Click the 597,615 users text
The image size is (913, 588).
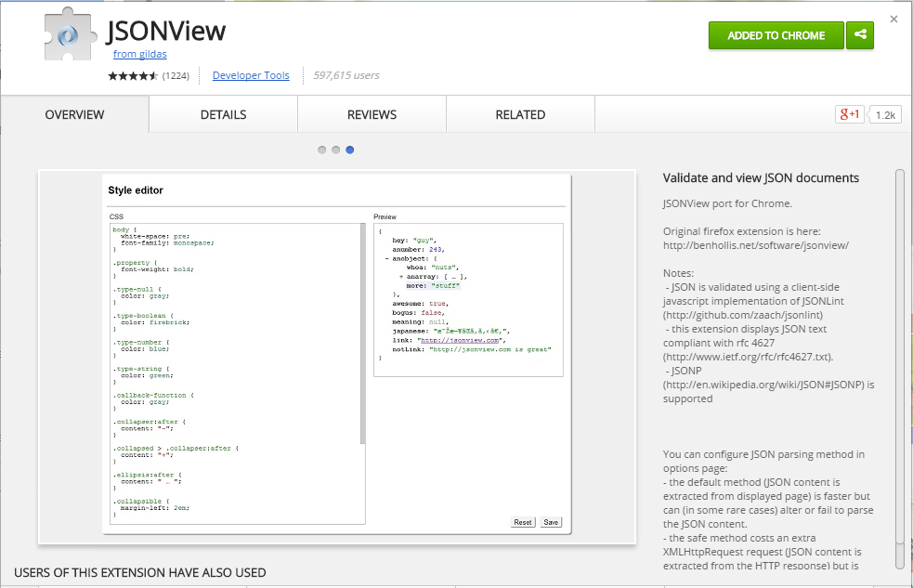tap(346, 75)
